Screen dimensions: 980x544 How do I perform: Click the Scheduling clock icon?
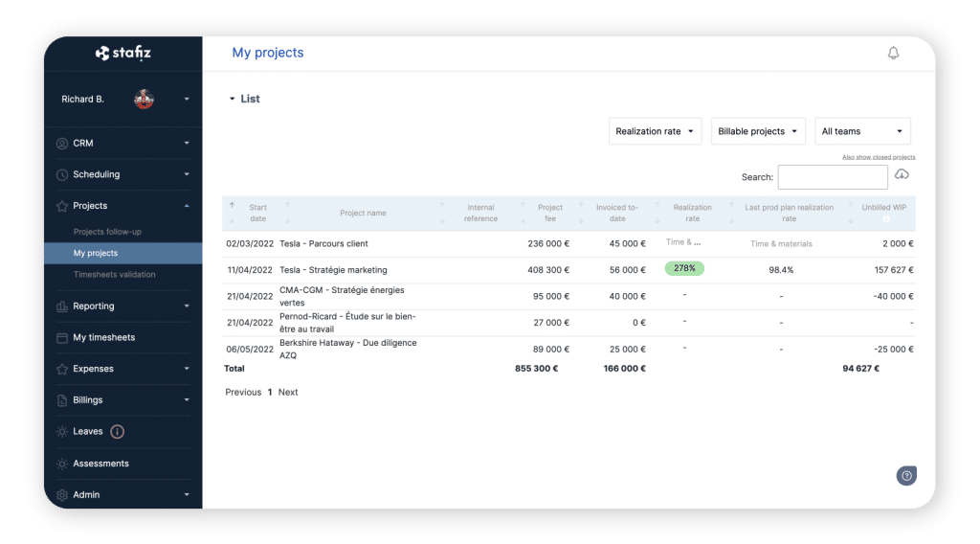click(x=62, y=174)
